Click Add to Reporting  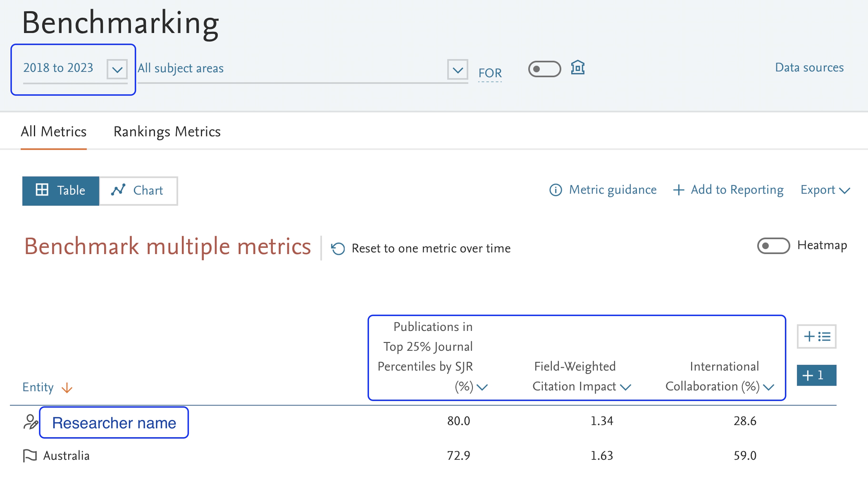click(x=728, y=190)
